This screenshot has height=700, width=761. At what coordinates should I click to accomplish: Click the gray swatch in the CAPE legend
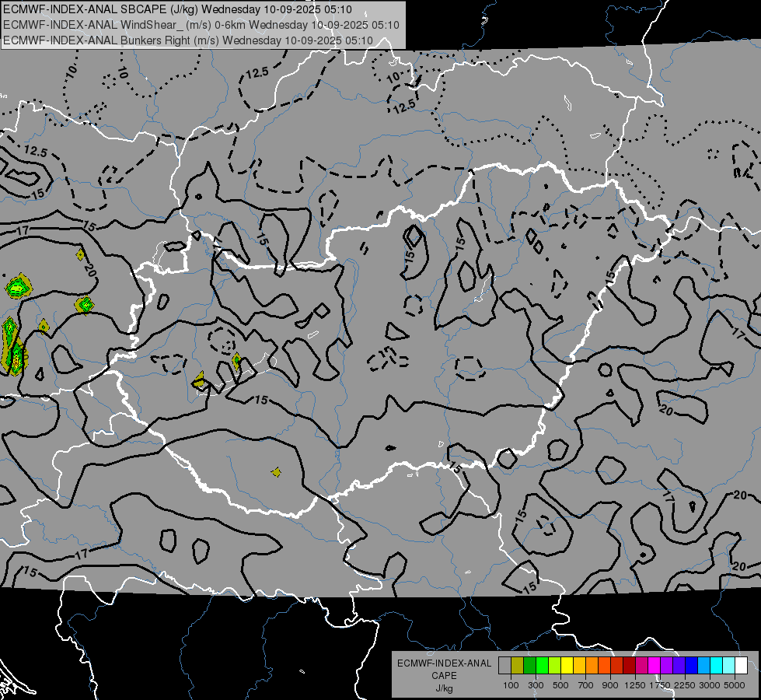tap(504, 666)
